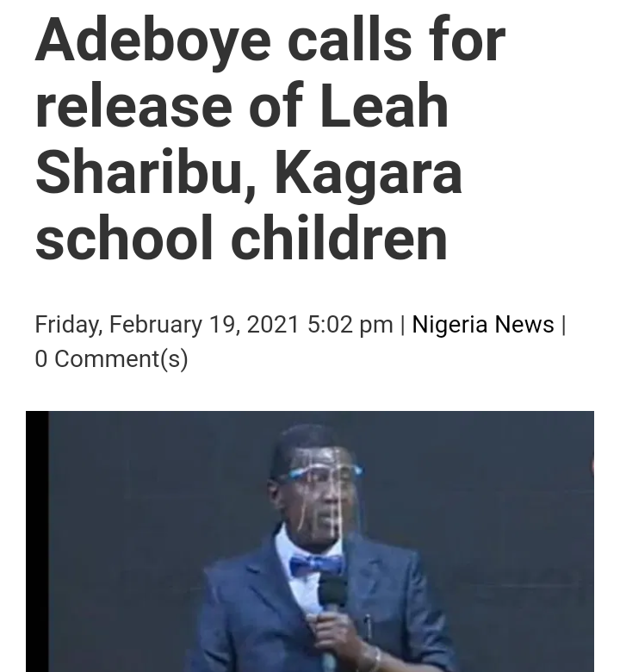The width and height of the screenshot is (620, 672).
Task: Click the blue bow tie in photo
Action: (x=317, y=565)
